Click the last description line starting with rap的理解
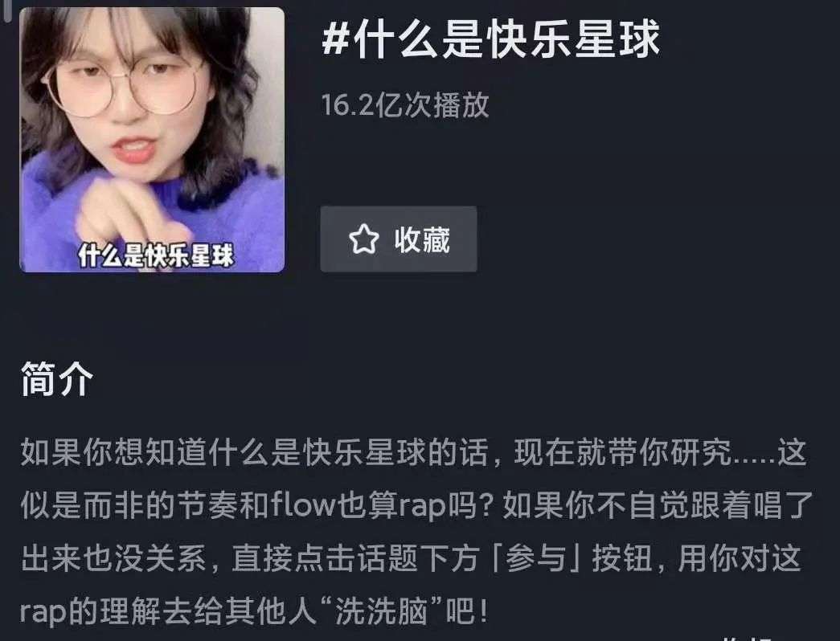 tap(254, 611)
